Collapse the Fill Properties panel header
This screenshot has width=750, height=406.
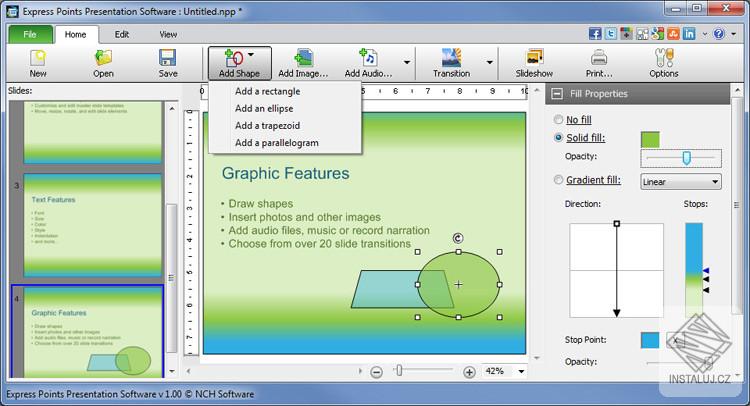point(557,94)
